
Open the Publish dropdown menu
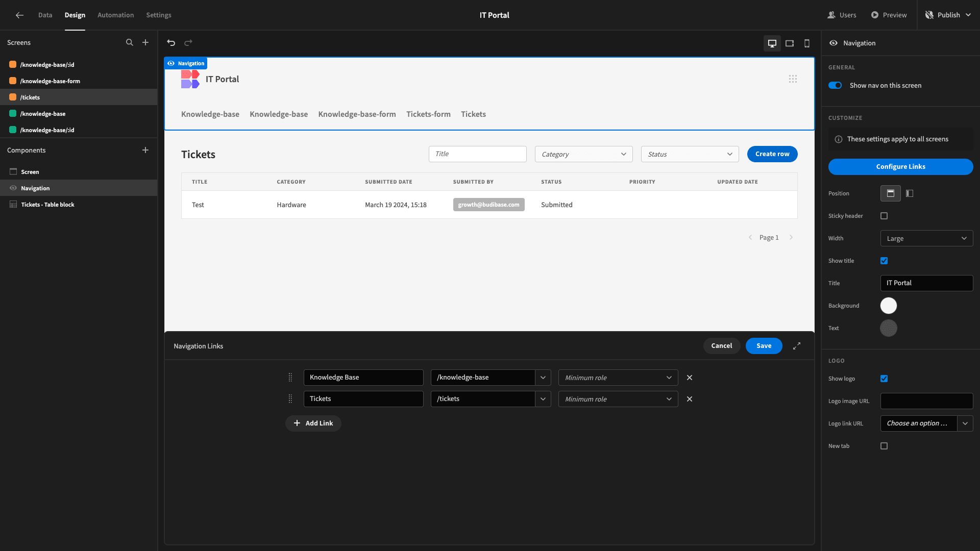(x=948, y=15)
